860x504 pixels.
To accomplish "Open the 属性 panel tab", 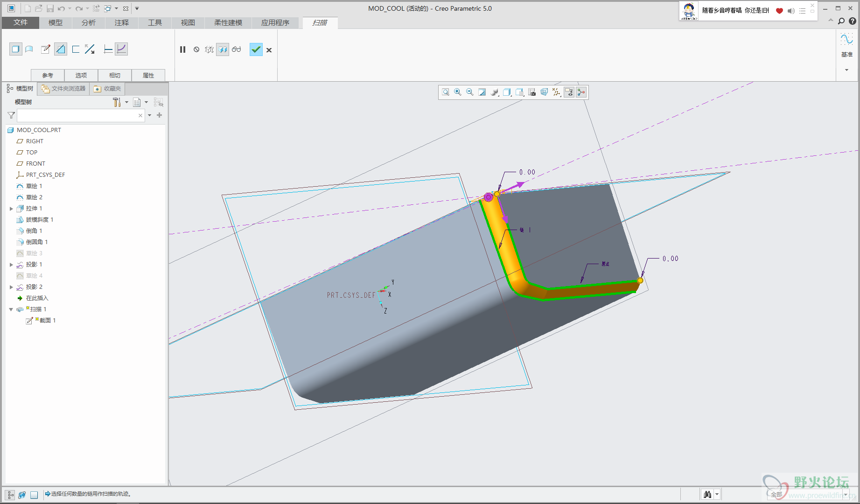I will point(148,75).
